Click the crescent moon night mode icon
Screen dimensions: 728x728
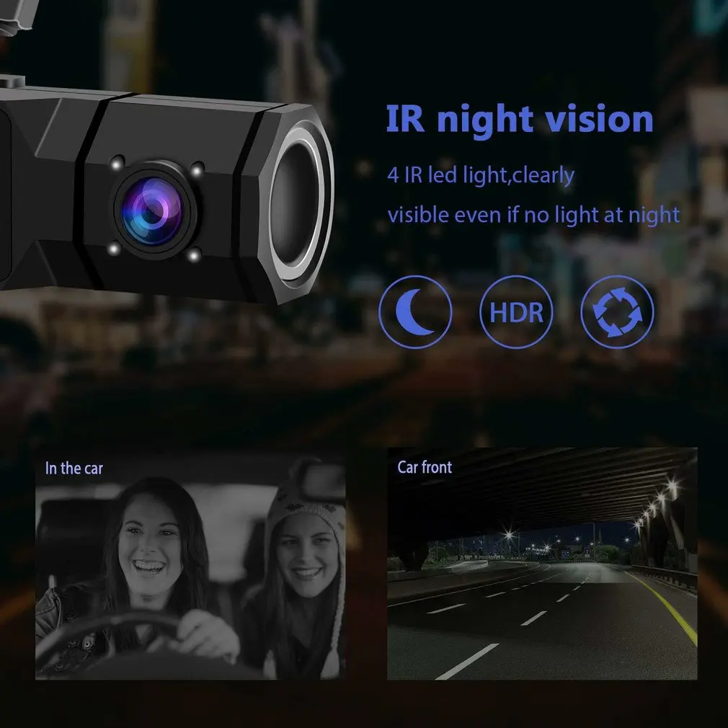pyautogui.click(x=415, y=312)
